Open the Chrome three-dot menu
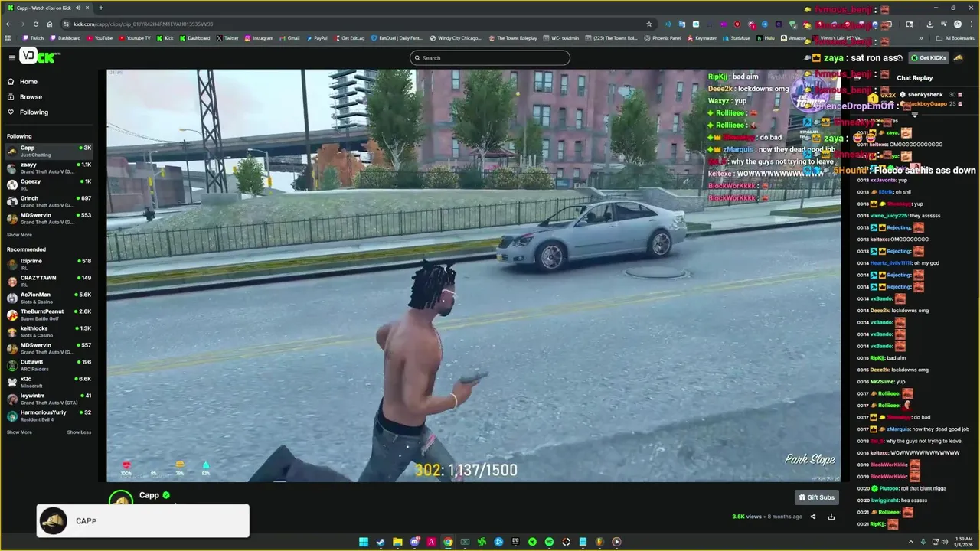Screen dimensions: 980x551 (970, 24)
